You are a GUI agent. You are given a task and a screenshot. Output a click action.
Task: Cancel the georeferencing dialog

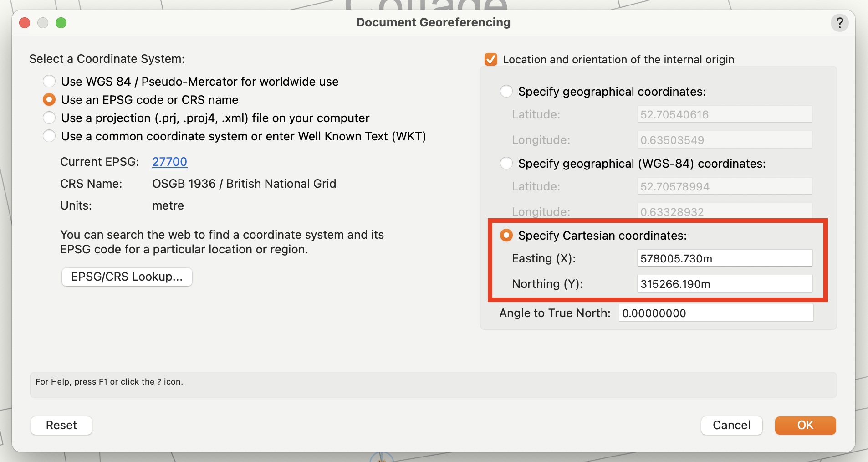pyautogui.click(x=730, y=425)
